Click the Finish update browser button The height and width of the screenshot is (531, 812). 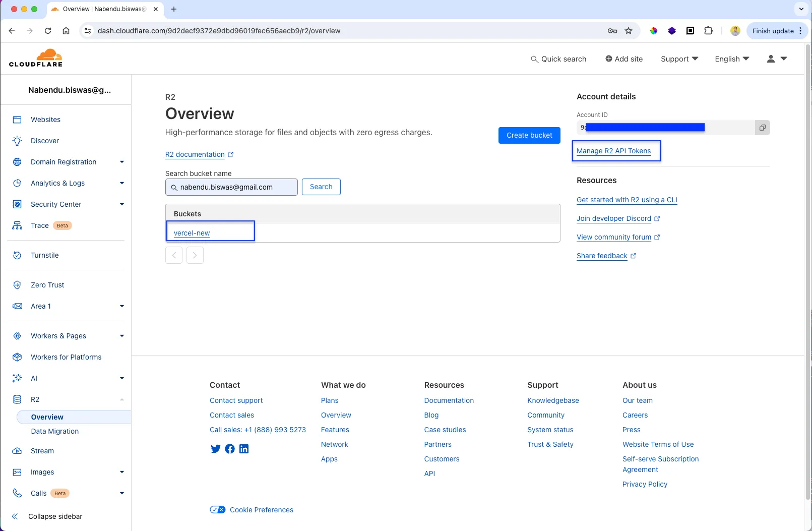pyautogui.click(x=777, y=31)
